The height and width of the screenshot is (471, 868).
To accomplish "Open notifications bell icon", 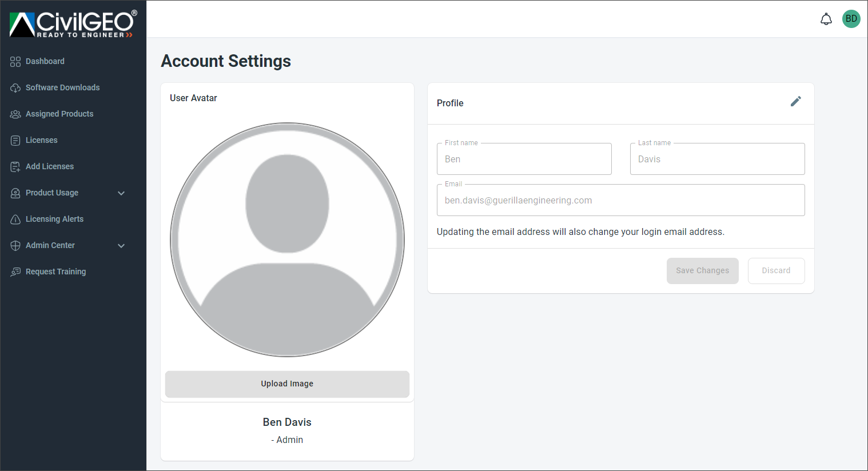I will [x=826, y=19].
